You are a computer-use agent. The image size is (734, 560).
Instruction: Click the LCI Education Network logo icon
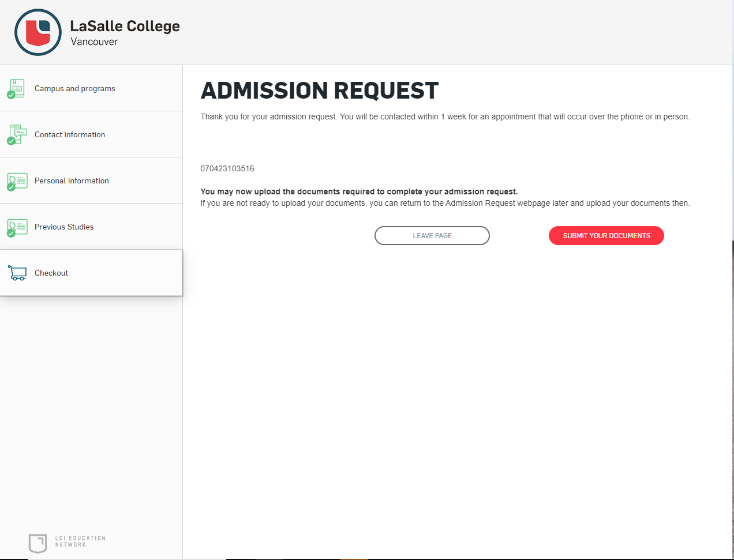pos(38,543)
